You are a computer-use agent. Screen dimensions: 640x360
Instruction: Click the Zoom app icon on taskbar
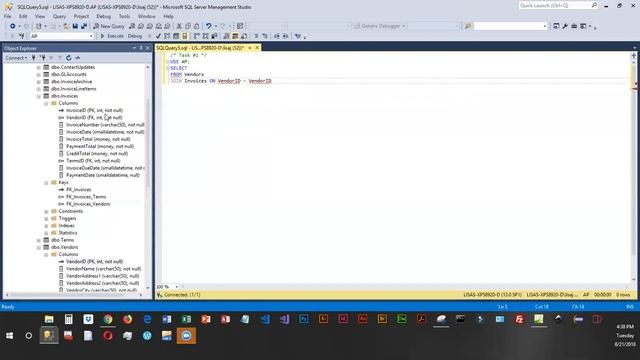pyautogui.click(x=186, y=336)
